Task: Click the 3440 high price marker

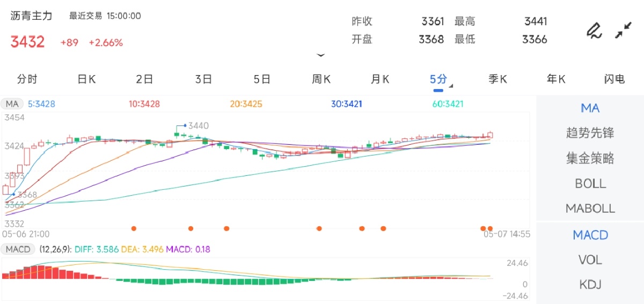Action: tap(198, 125)
